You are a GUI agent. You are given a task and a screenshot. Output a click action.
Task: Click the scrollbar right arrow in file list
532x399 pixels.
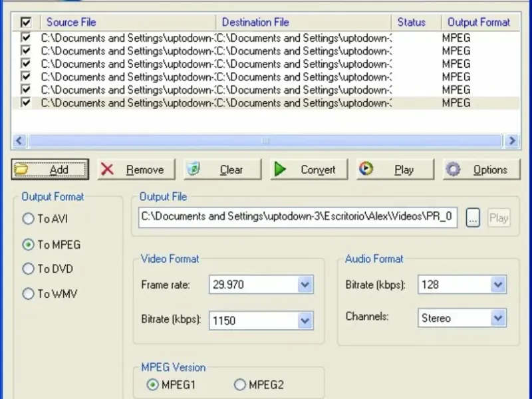[512, 140]
